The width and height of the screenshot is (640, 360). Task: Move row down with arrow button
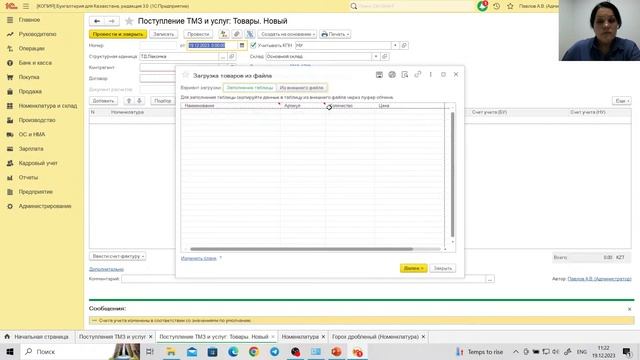tap(139, 101)
